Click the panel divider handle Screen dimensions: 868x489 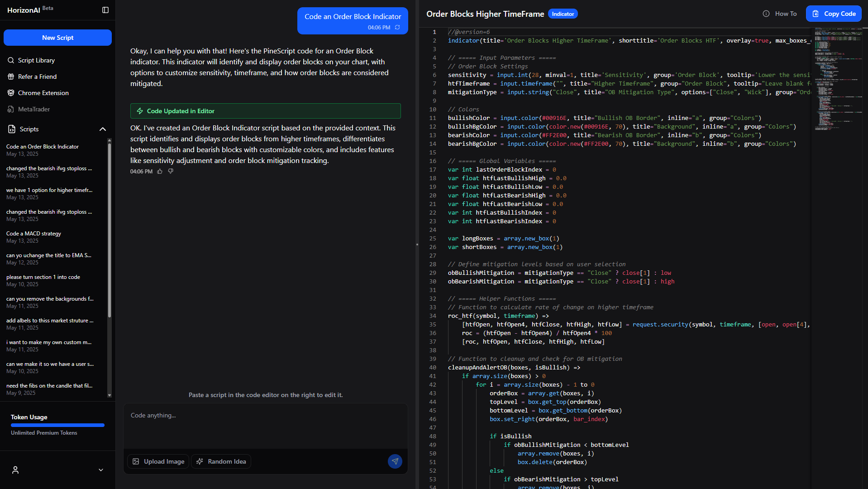point(417,244)
